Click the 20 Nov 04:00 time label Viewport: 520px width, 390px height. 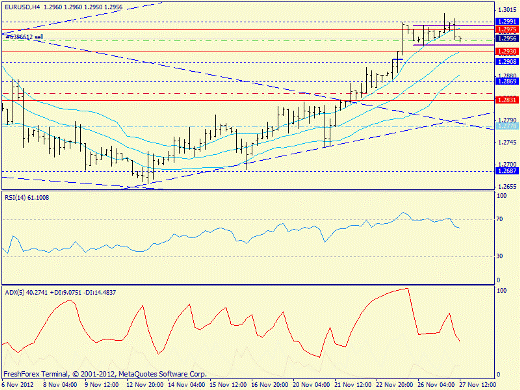point(311,385)
